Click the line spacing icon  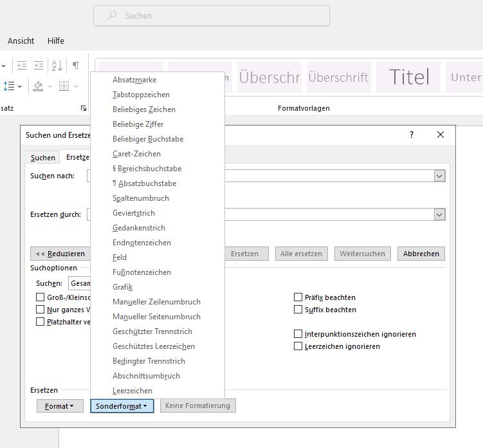9,86
